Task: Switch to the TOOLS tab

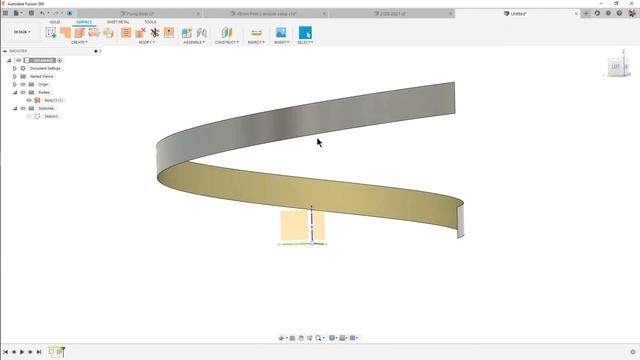Action: [x=150, y=22]
